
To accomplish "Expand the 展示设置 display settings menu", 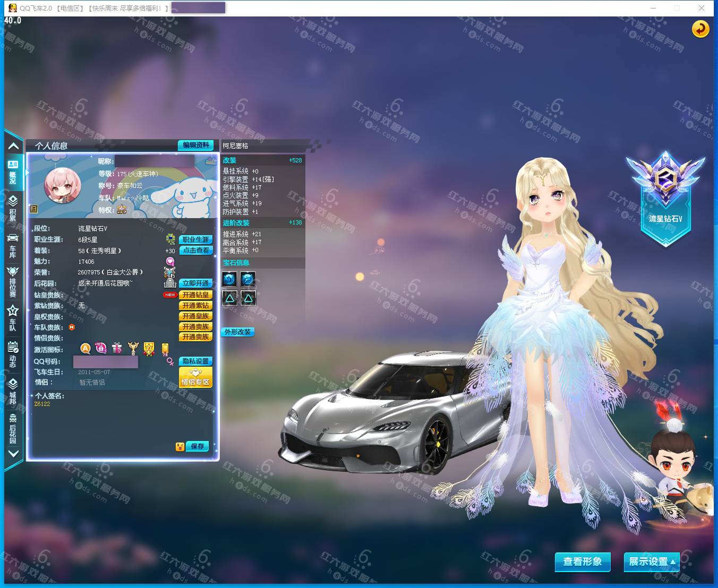I will coord(651,561).
